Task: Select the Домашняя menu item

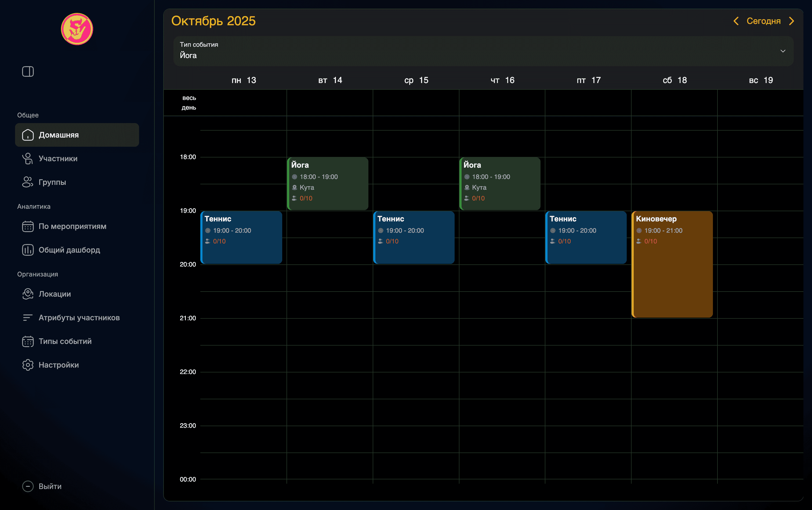Action: pyautogui.click(x=77, y=135)
